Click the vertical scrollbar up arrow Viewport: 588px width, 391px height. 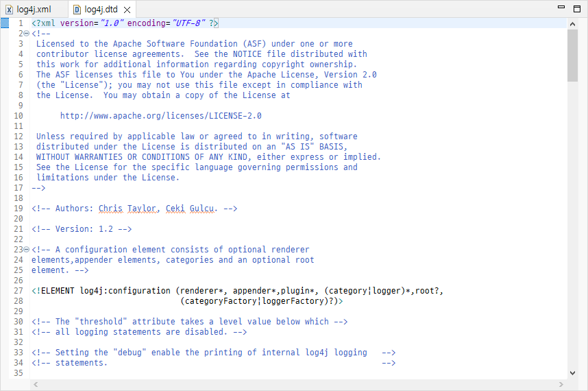pyautogui.click(x=572, y=24)
